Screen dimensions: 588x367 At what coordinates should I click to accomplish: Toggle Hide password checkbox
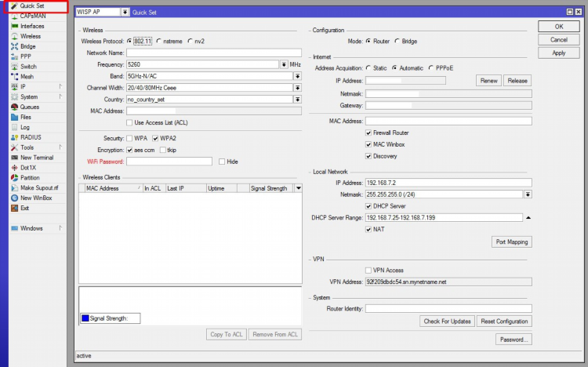[x=222, y=162]
